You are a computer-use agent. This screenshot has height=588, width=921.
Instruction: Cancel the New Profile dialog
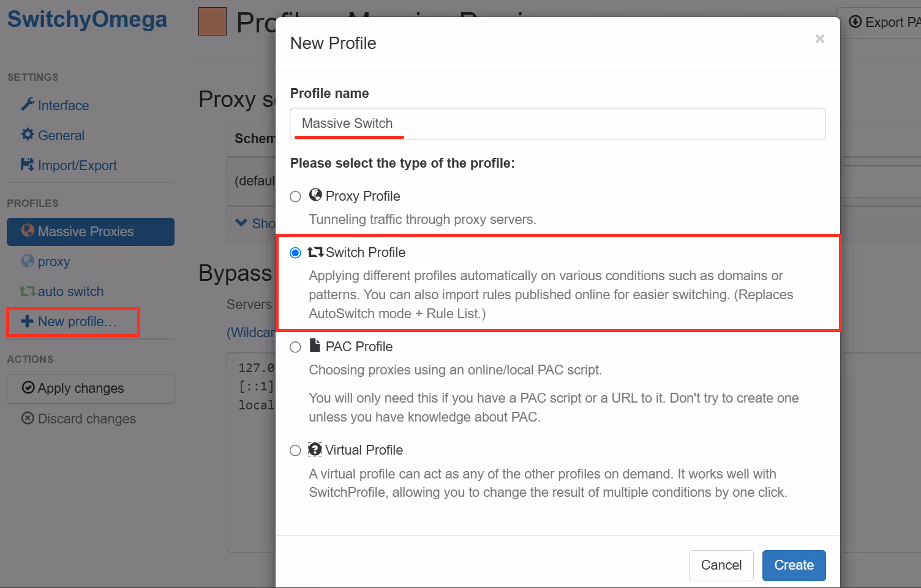(x=721, y=565)
